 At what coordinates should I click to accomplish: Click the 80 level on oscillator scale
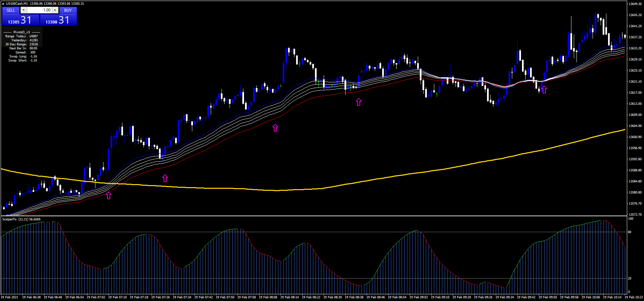(630, 232)
